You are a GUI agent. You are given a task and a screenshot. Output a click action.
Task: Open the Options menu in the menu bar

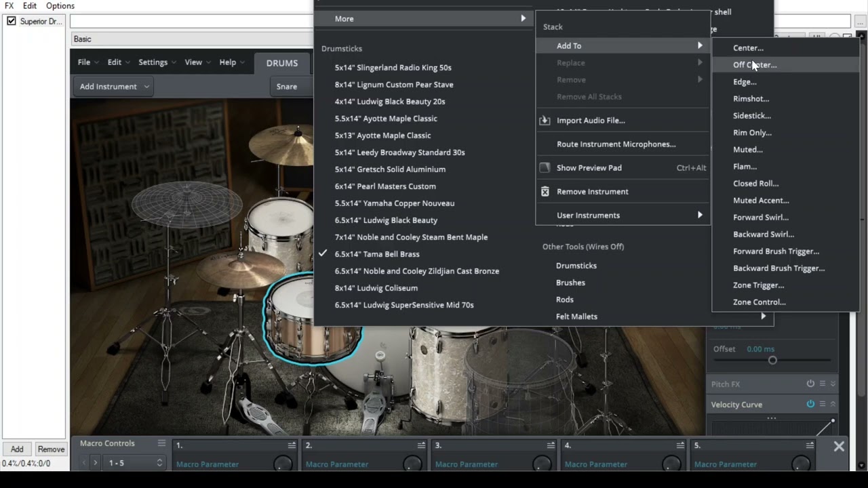60,5
